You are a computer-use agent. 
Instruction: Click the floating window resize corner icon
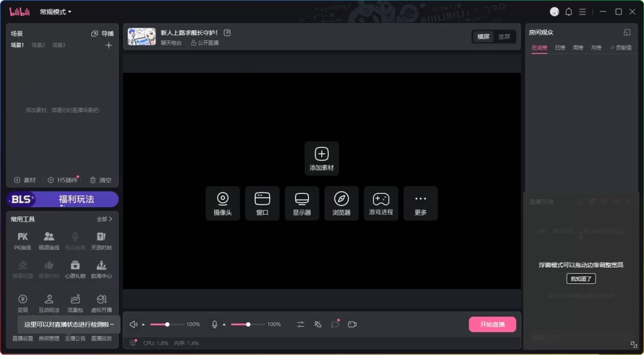(x=634, y=344)
